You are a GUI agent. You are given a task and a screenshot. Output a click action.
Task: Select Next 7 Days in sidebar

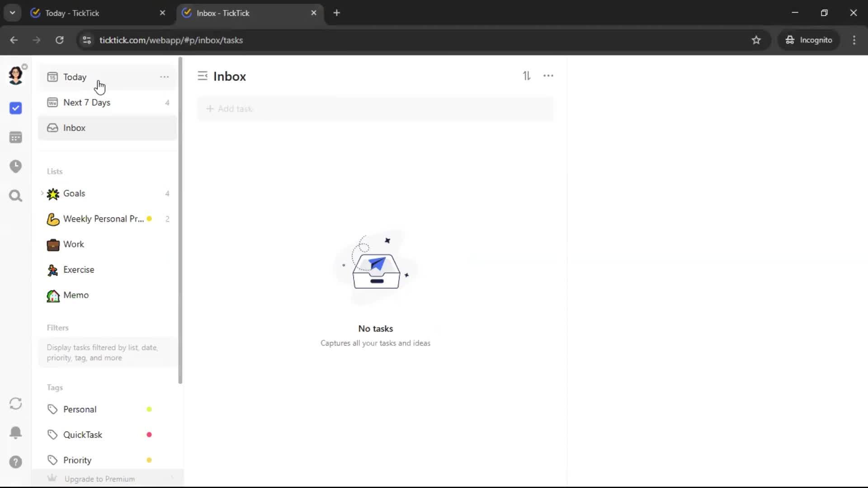[x=87, y=103]
